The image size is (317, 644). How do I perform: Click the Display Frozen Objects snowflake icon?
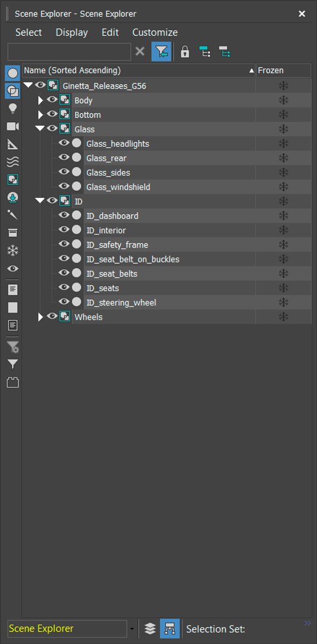click(x=13, y=250)
